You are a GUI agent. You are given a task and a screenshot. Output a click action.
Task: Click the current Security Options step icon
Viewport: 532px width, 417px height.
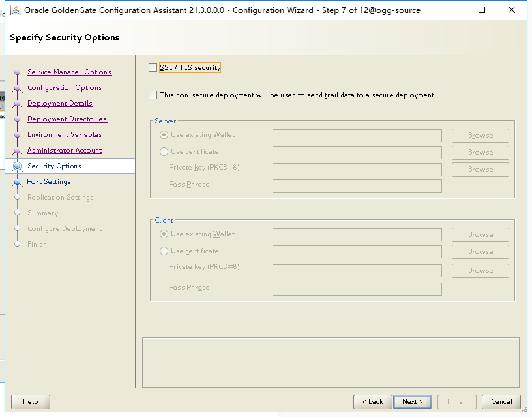tap(18, 166)
